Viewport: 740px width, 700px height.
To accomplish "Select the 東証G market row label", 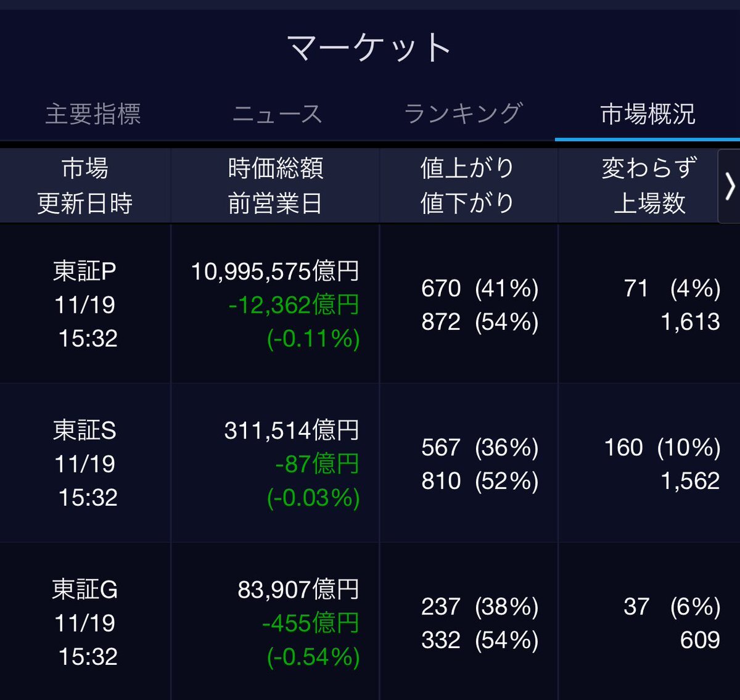I will pos(85,589).
